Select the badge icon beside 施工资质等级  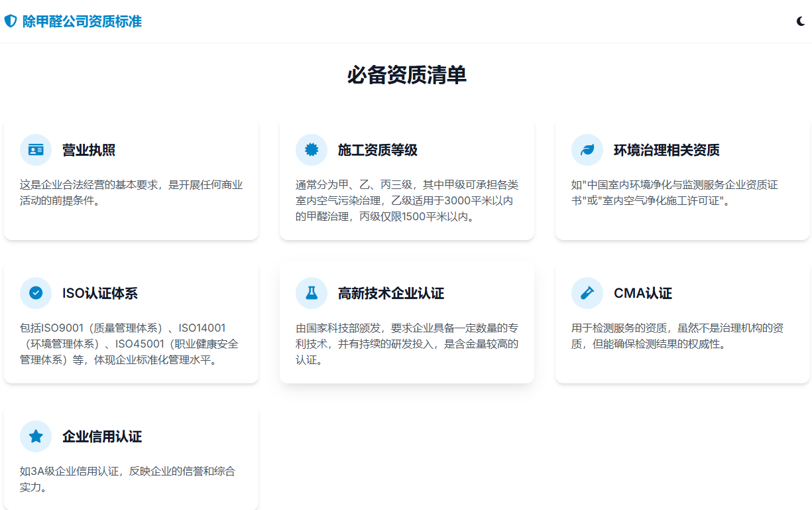click(x=312, y=150)
